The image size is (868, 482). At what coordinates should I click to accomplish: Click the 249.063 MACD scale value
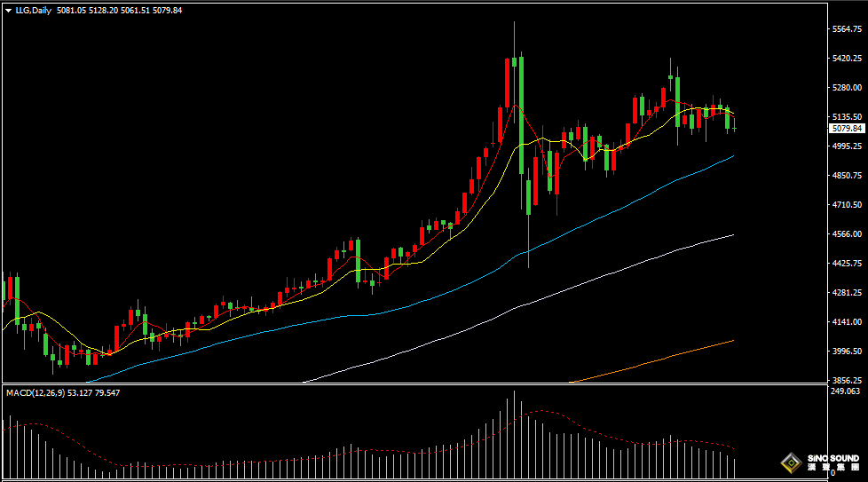[x=844, y=391]
